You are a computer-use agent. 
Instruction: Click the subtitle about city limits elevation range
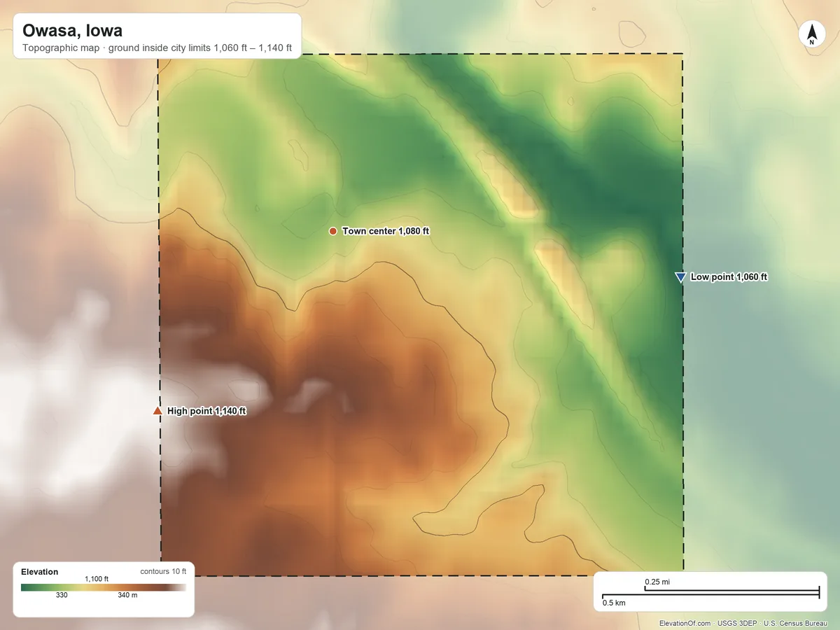point(157,49)
